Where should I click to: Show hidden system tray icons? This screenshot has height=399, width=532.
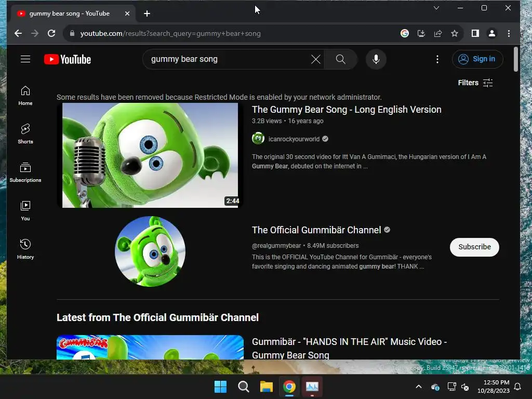point(419,387)
